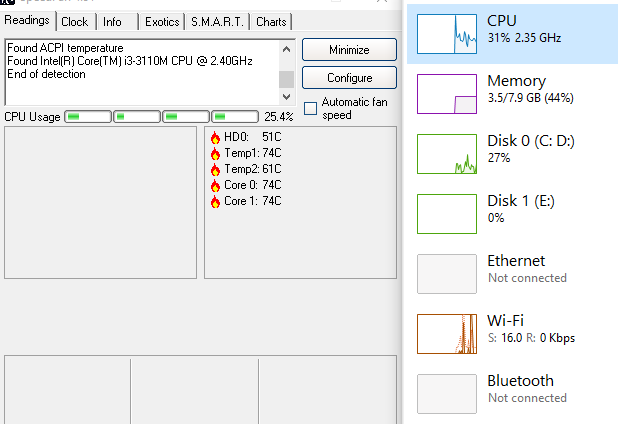Click the Core 0: 74C reading

coord(253,185)
